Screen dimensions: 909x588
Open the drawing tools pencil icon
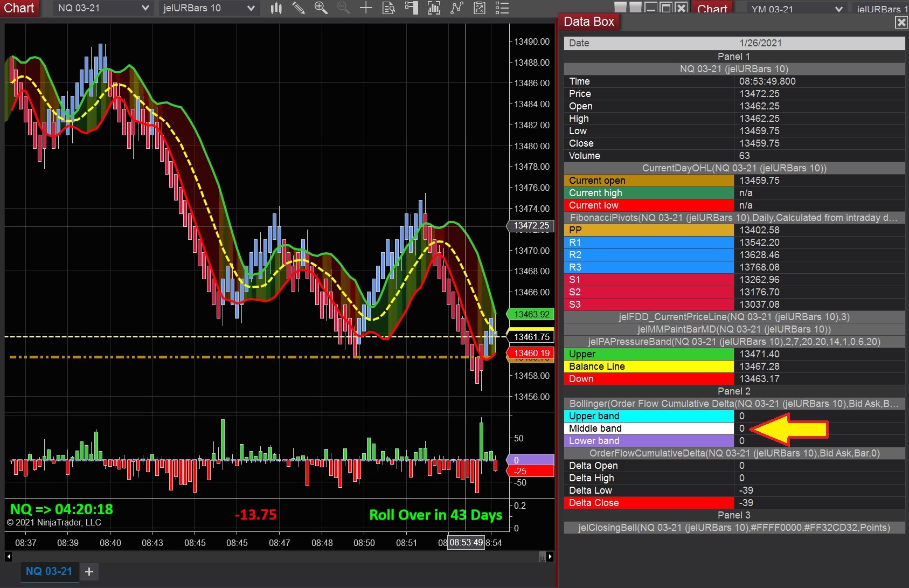[298, 8]
